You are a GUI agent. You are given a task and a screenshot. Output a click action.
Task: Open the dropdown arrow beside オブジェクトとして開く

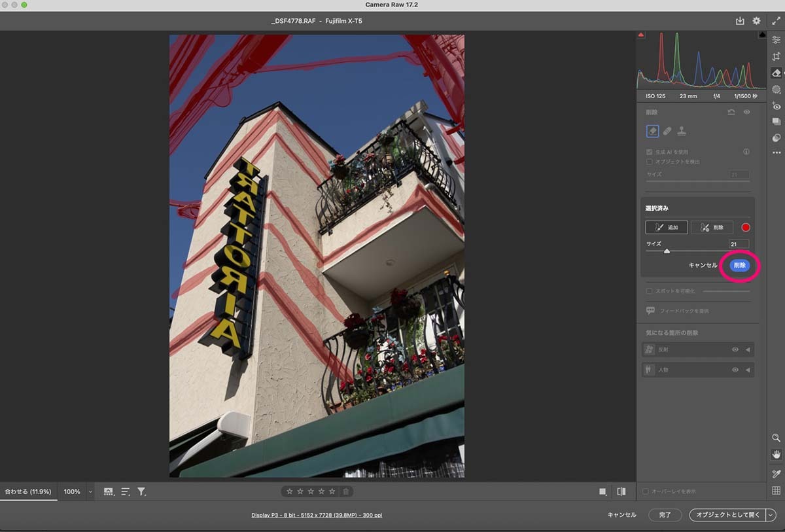771,515
